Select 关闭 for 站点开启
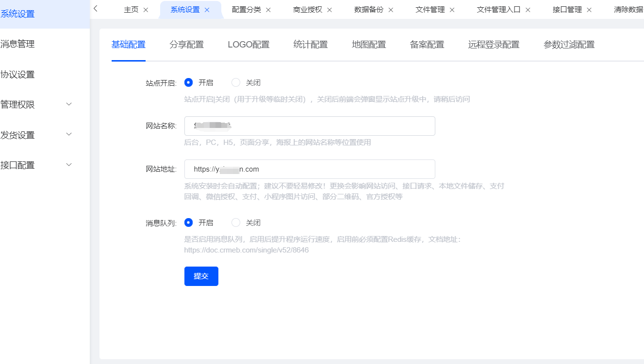 [x=236, y=82]
